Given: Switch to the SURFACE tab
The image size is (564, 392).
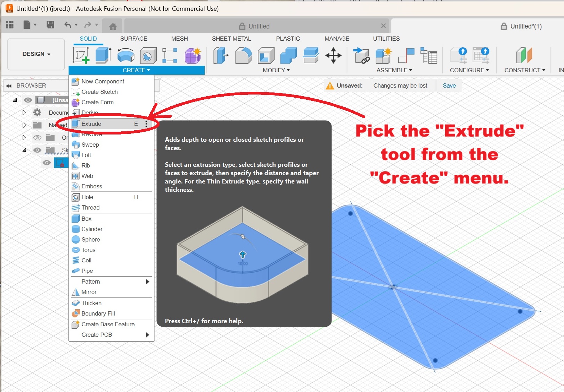Looking at the screenshot, I should click(133, 39).
